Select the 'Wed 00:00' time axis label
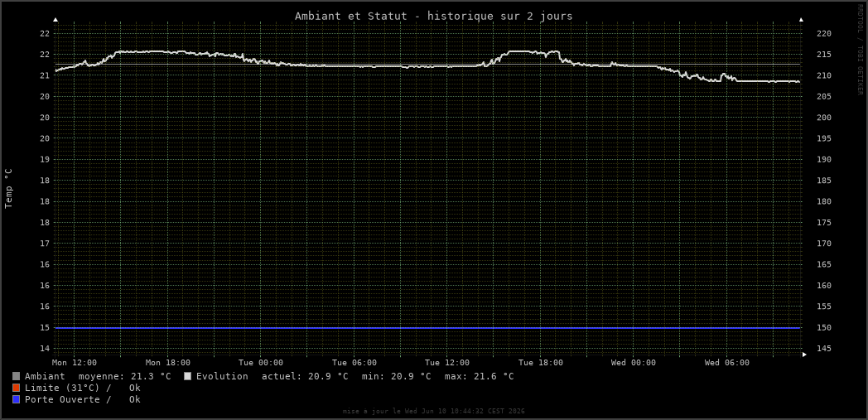The image size is (868, 420). [x=634, y=363]
